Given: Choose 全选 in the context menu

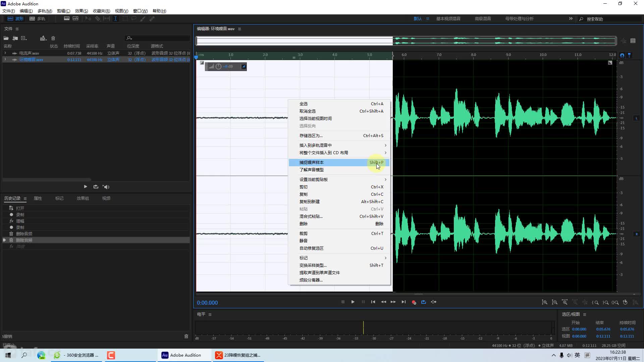Looking at the screenshot, I should tap(339, 104).
